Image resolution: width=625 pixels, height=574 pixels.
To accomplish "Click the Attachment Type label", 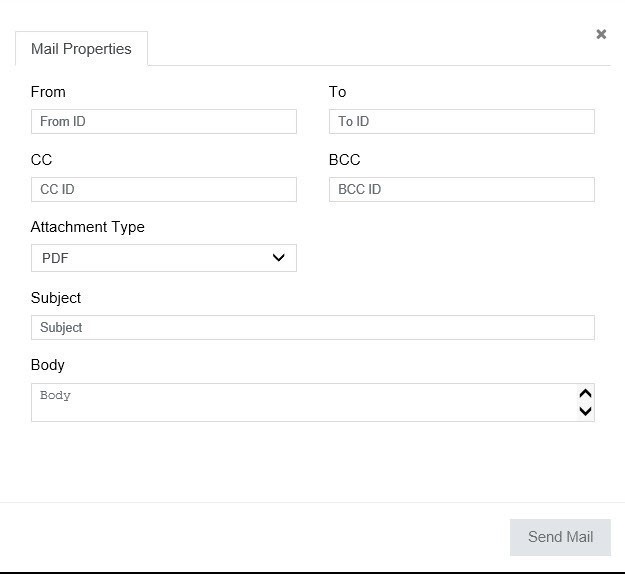I will [x=87, y=227].
